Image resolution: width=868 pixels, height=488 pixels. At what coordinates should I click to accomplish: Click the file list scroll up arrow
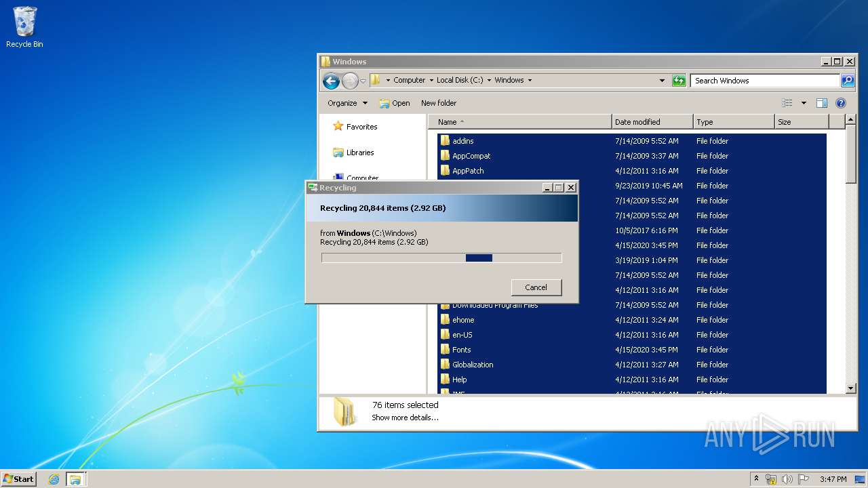point(852,121)
